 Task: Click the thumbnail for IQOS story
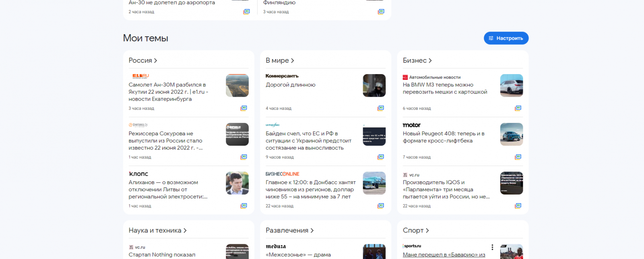click(512, 183)
